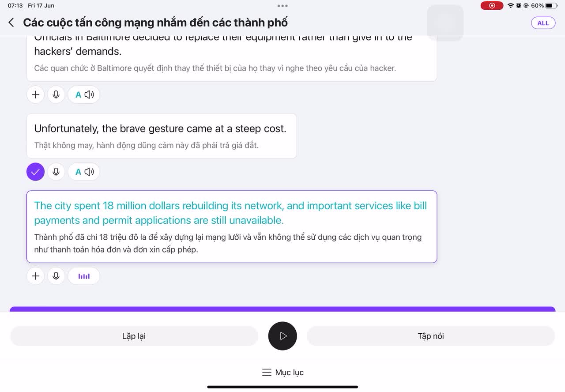Go back using the top-left arrow
565x392 pixels.
click(11, 23)
